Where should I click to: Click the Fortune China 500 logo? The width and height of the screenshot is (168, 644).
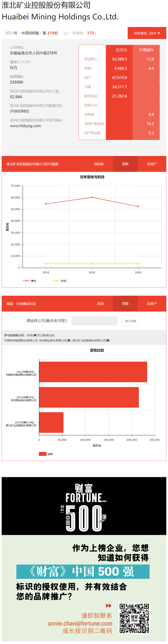pyautogui.click(x=84, y=507)
